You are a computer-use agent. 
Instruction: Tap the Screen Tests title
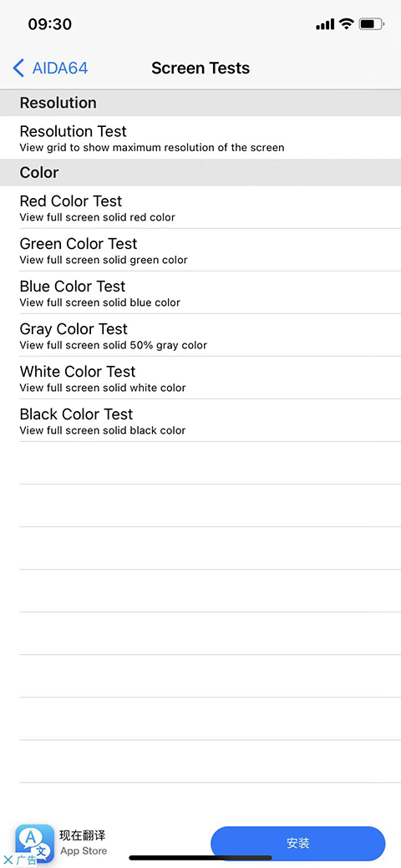pos(200,69)
